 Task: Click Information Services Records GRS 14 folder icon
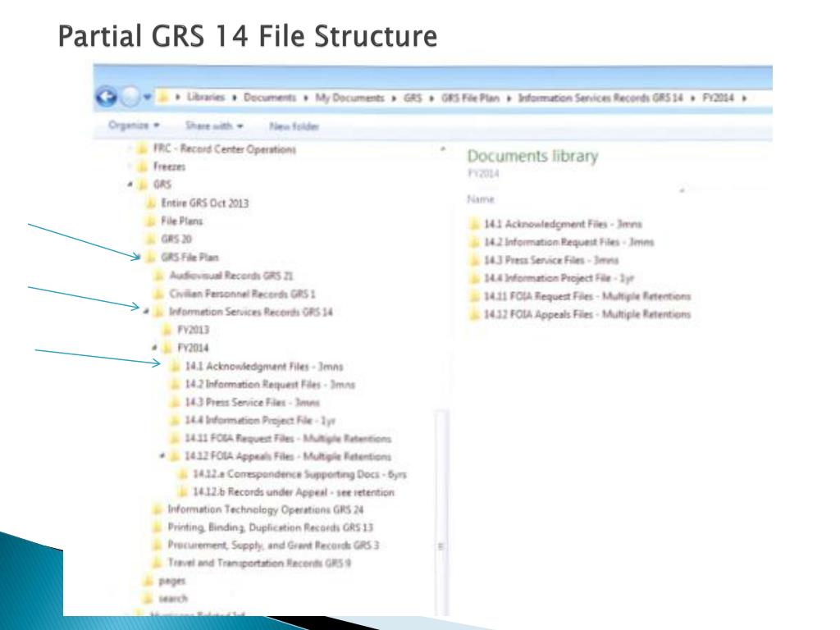[158, 312]
